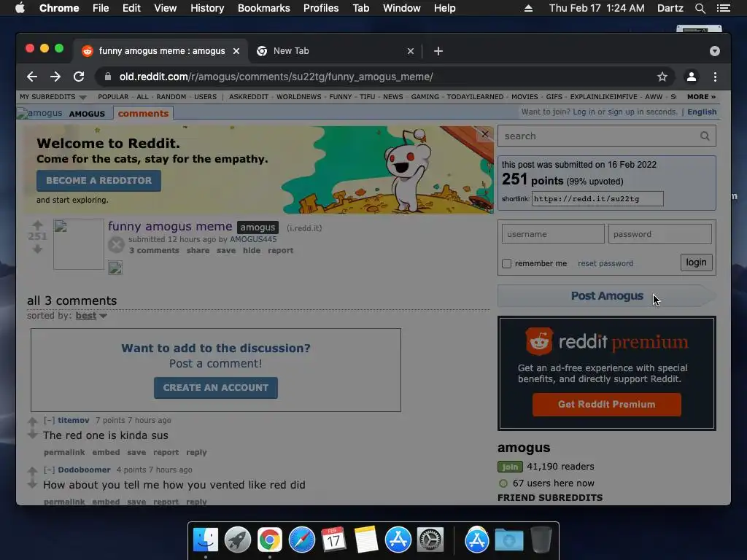Image resolution: width=747 pixels, height=560 pixels.
Task: Click the funny amogus meme title link
Action: click(169, 226)
